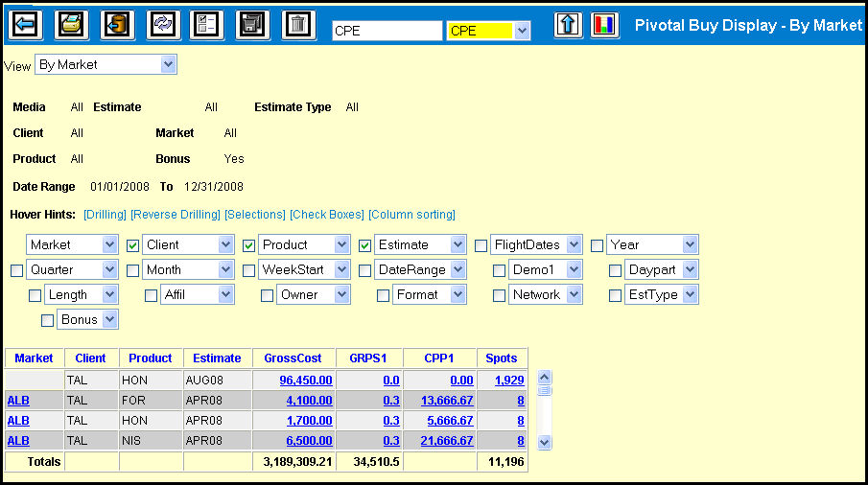Viewport: 868px width, 485px height.
Task: Click the table scroll up arrow
Action: click(545, 377)
